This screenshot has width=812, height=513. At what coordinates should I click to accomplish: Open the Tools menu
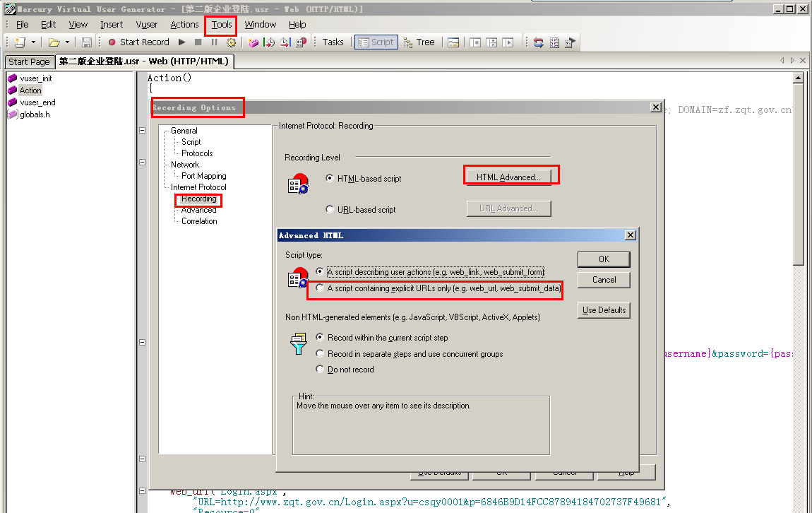[x=220, y=24]
